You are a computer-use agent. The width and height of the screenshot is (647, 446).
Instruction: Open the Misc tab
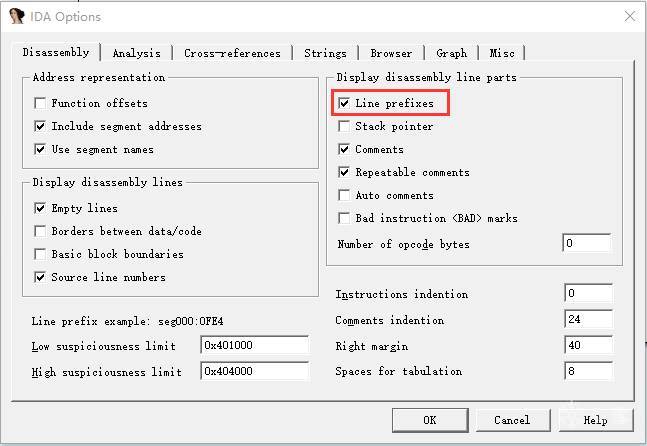tap(502, 53)
